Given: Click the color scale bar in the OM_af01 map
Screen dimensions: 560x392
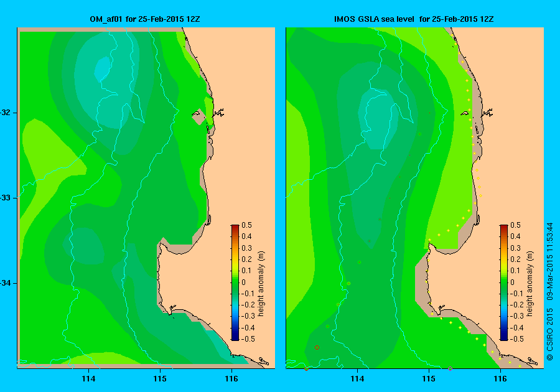Looking at the screenshot, I should (x=235, y=282).
